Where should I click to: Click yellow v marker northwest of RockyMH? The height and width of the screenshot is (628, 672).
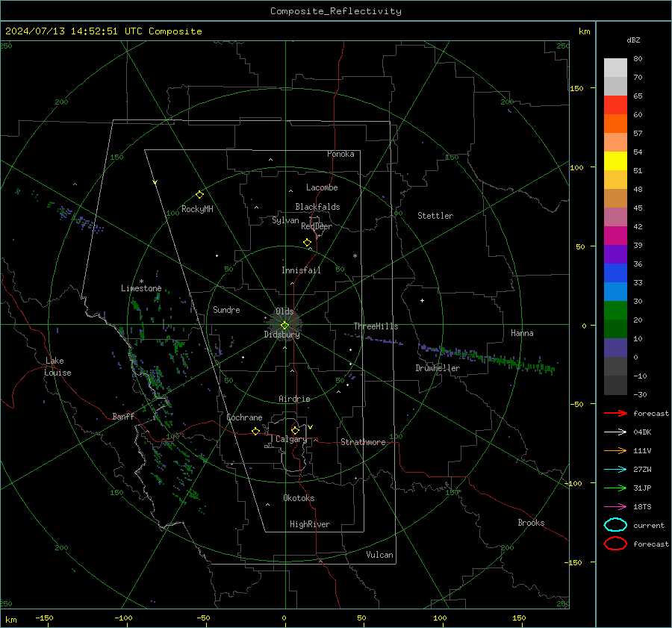155,182
